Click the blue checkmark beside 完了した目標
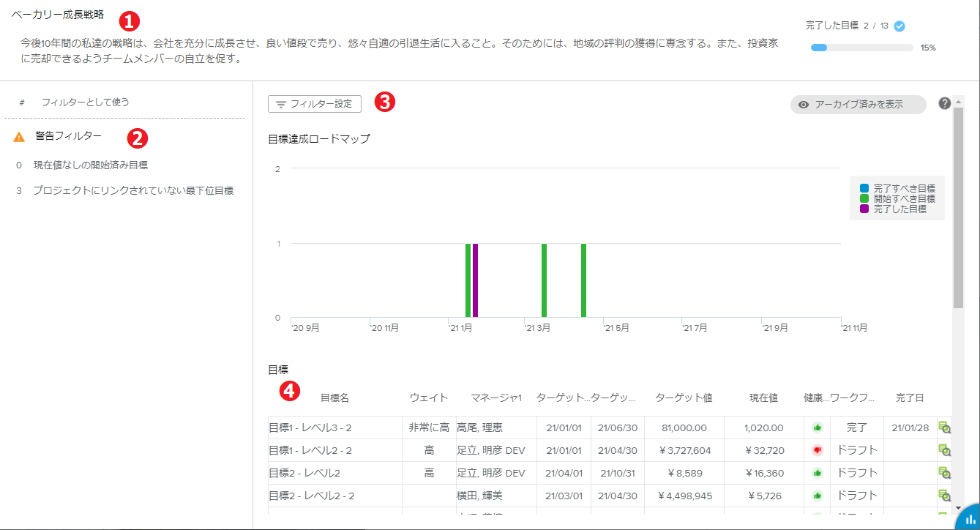Image resolution: width=980 pixels, height=530 pixels. tap(899, 26)
